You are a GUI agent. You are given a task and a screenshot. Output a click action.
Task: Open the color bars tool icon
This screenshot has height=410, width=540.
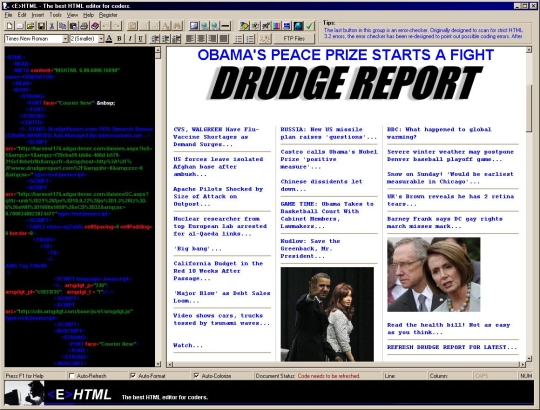(277, 26)
